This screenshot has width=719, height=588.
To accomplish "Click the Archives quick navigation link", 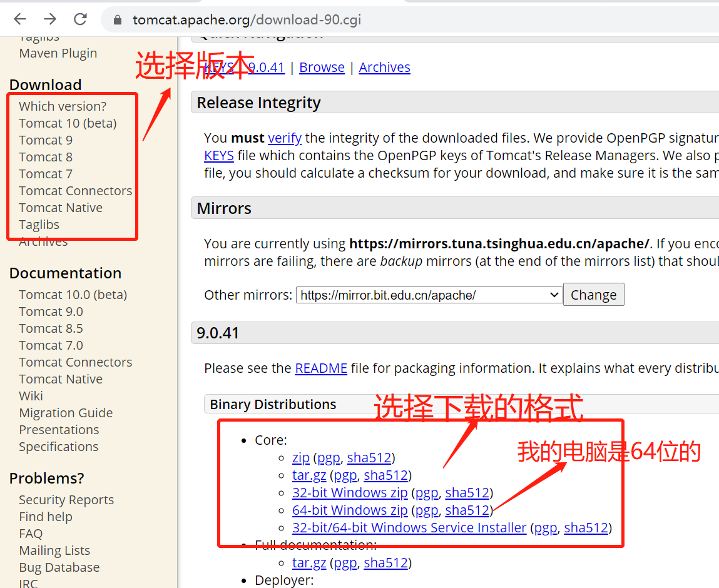I will tap(384, 68).
